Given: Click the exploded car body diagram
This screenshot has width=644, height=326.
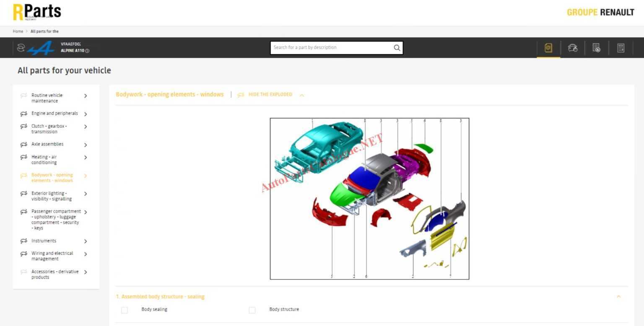Looking at the screenshot, I should click(369, 198).
